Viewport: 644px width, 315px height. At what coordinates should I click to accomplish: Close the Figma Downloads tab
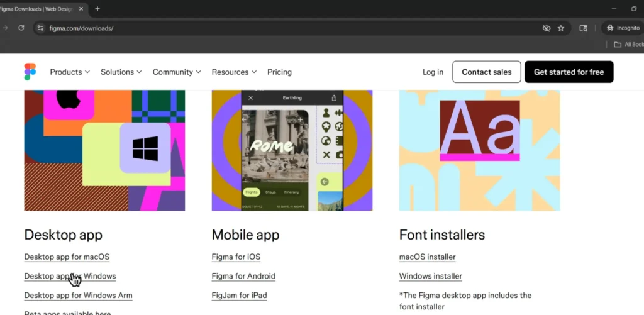click(x=81, y=9)
